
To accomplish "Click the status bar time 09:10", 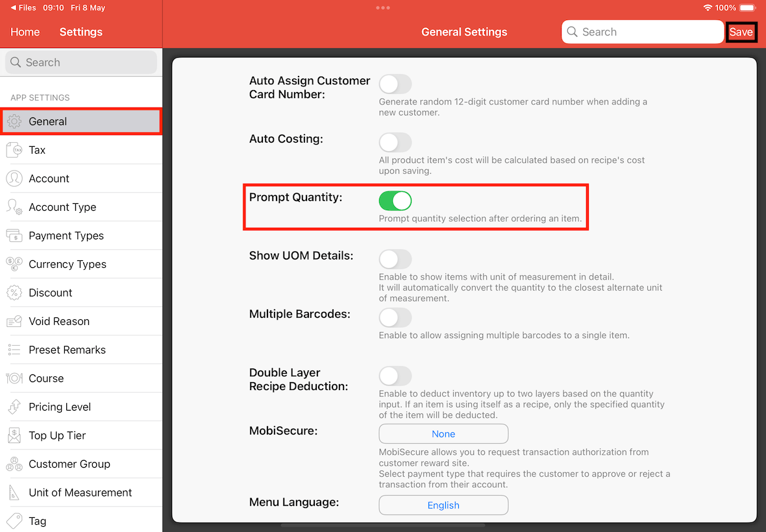I will coord(53,8).
